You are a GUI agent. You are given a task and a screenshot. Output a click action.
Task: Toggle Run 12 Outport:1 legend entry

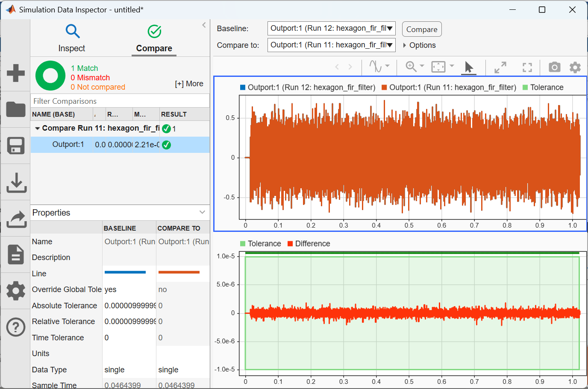(307, 88)
